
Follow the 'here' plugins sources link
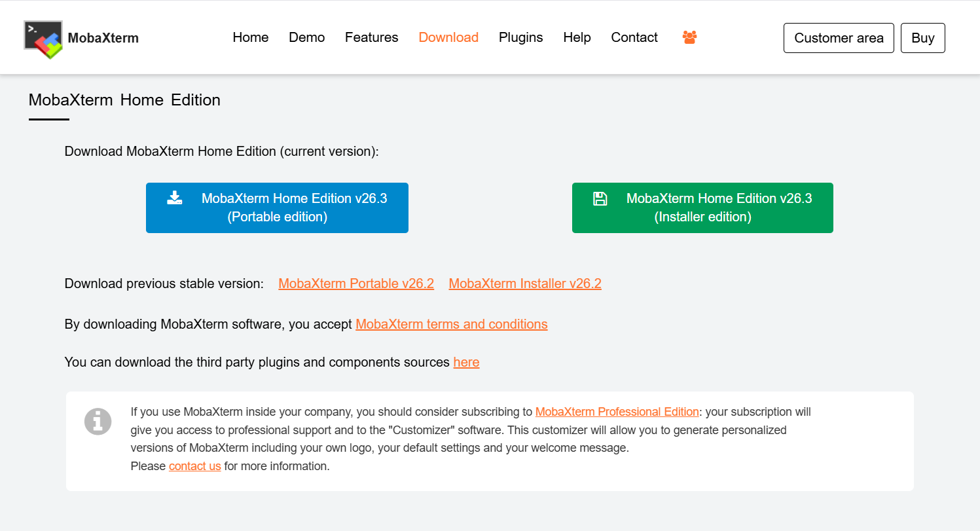pos(466,362)
